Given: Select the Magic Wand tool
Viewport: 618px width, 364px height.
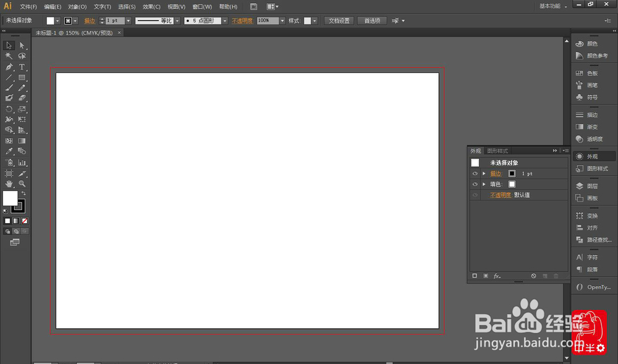Looking at the screenshot, I should pyautogui.click(x=9, y=56).
